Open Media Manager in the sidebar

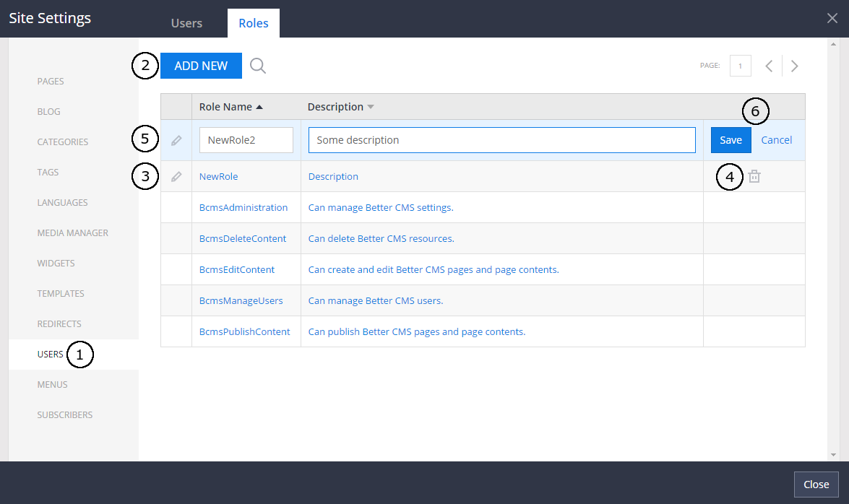72,233
